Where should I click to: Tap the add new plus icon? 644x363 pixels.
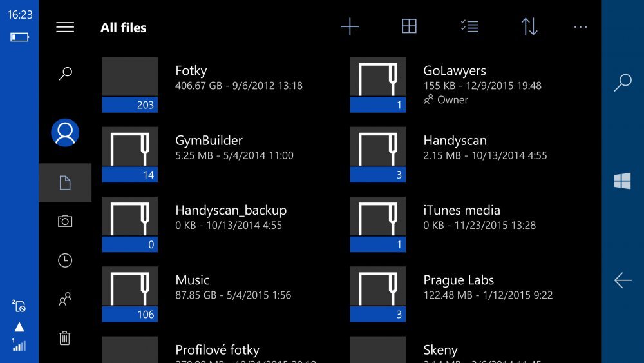[350, 26]
